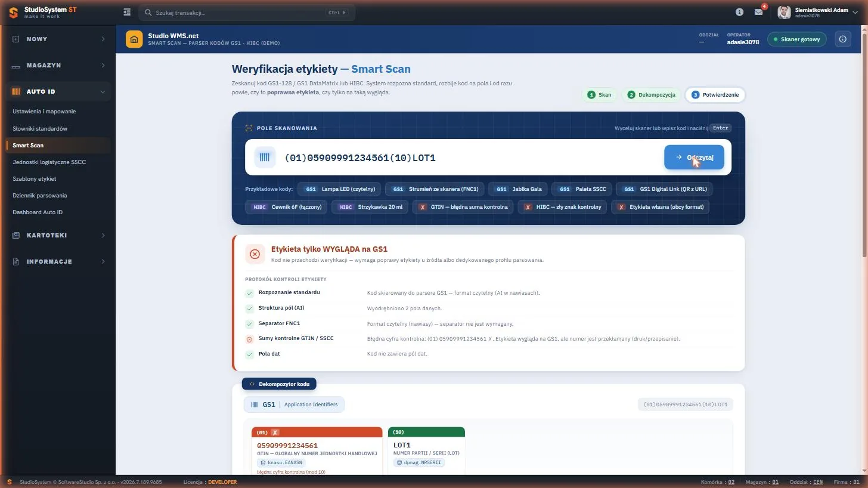
Task: Click the raw code chip (01)05909991234561(10)LOT1
Action: 686,404
